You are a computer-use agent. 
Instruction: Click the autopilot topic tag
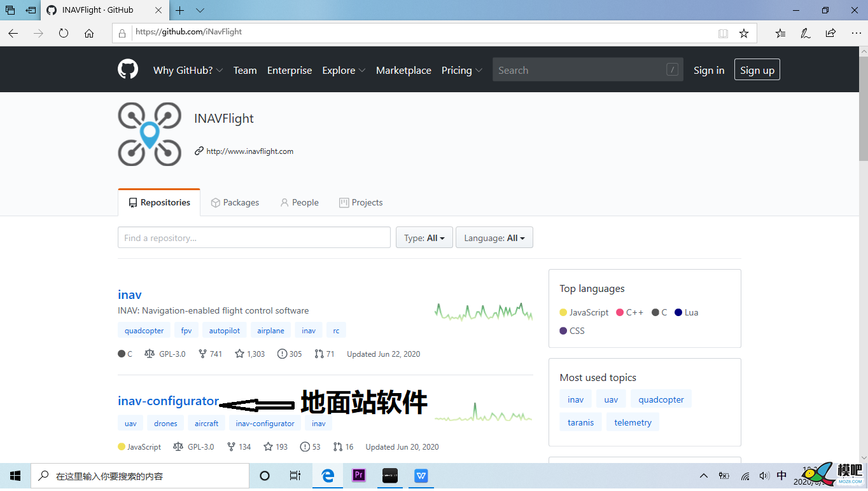pos(225,331)
